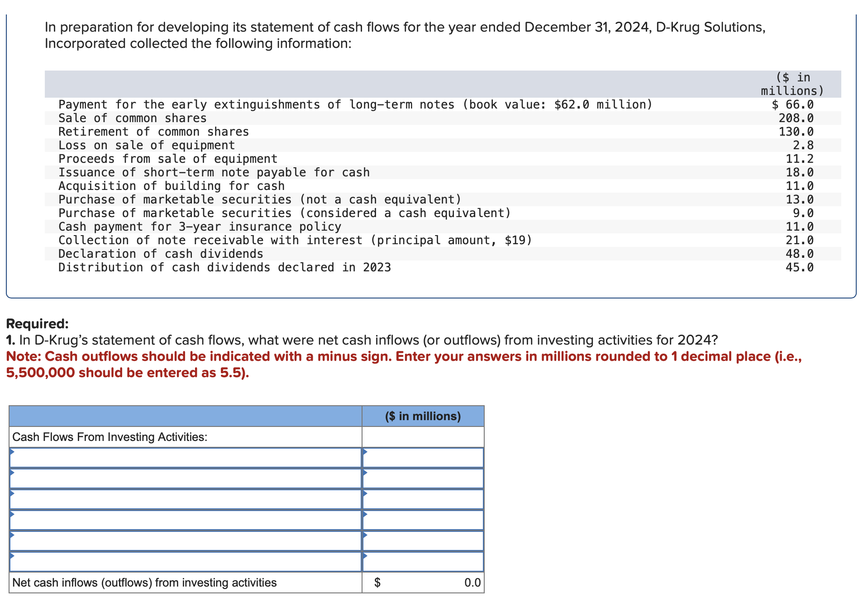Screen dimensions: 868x611
Task: Select the second amount entry cell
Action: coord(423,478)
